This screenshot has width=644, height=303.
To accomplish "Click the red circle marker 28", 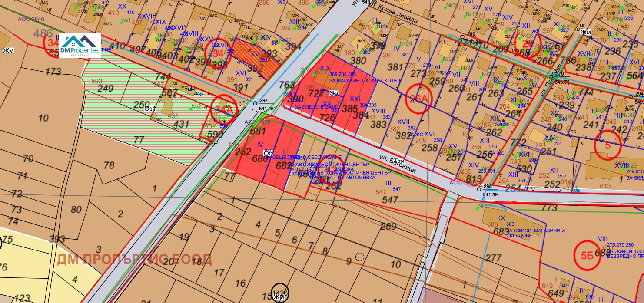I will pyautogui.click(x=528, y=44).
